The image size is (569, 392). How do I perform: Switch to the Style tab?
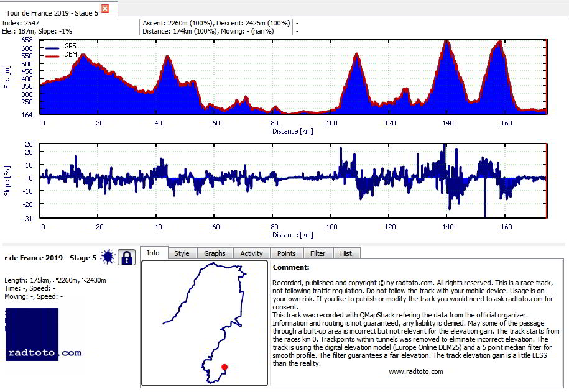182,253
